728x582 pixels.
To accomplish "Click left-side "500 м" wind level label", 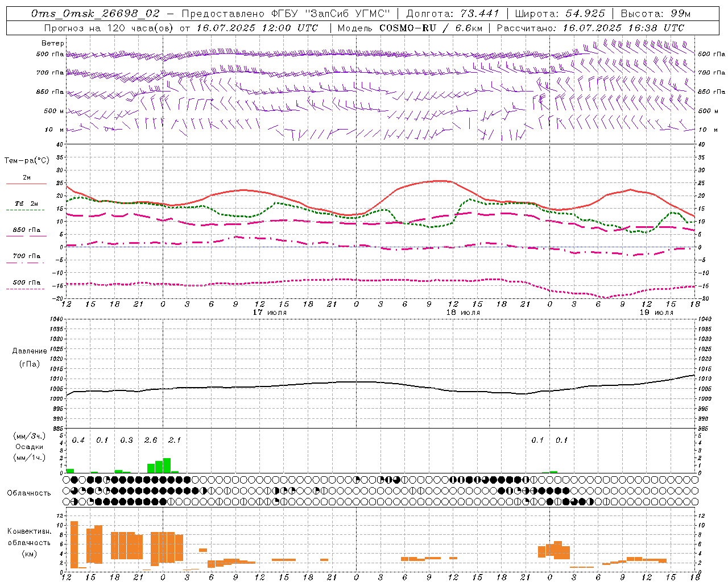I will point(51,111).
